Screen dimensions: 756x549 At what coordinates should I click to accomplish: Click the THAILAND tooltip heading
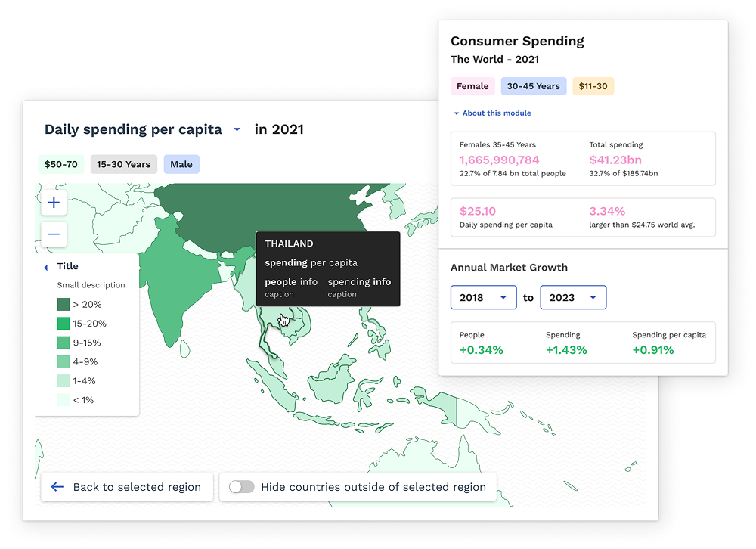289,243
